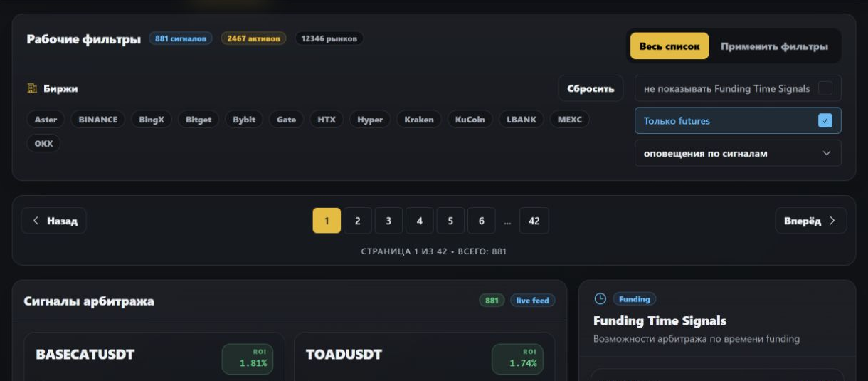Go back with the 'Назад' button
Image resolution: width=868 pixels, height=381 pixels.
coord(54,221)
